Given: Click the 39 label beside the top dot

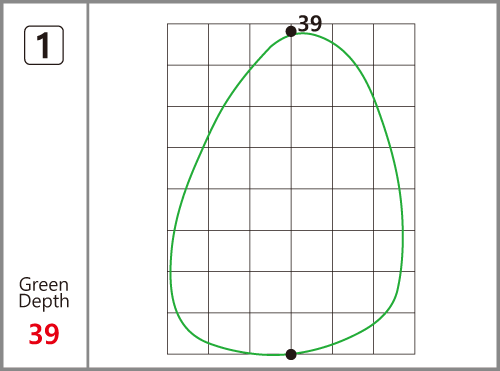Looking at the screenshot, I should click(x=310, y=24).
